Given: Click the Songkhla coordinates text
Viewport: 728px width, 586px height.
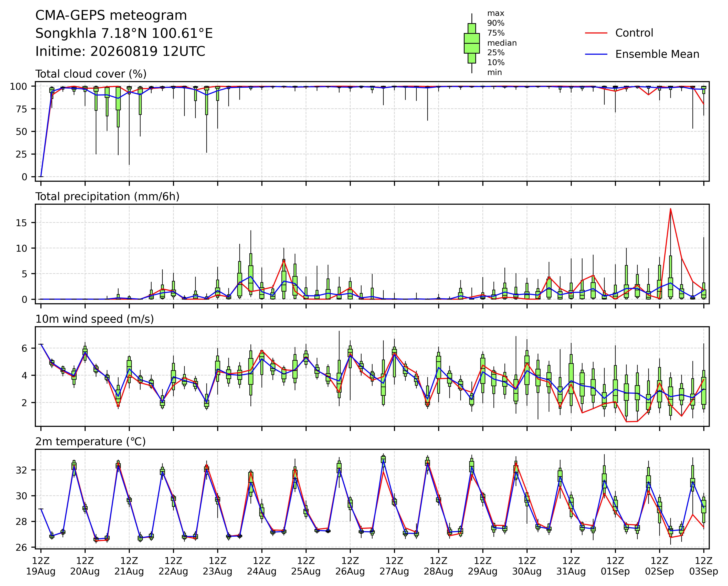Looking at the screenshot, I should click(124, 34).
